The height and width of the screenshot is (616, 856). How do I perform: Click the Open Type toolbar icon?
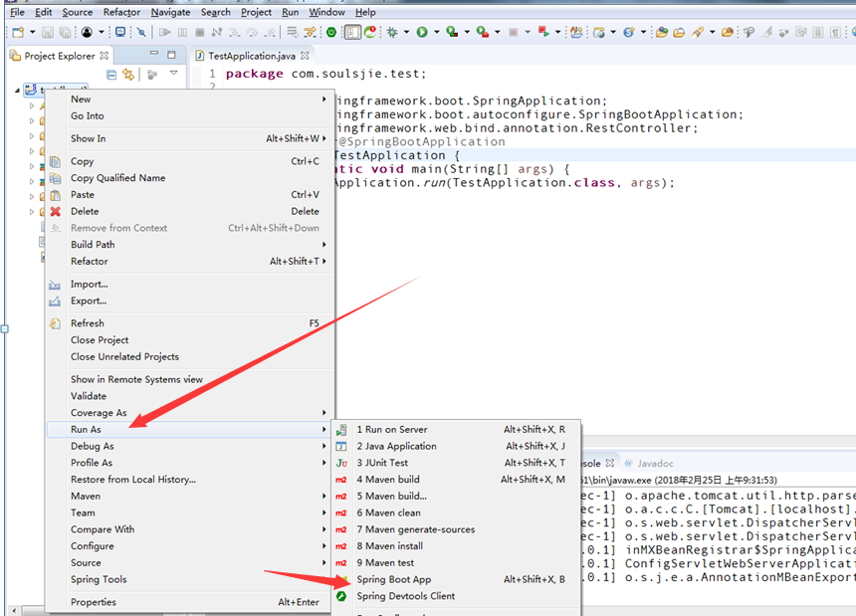tap(661, 33)
